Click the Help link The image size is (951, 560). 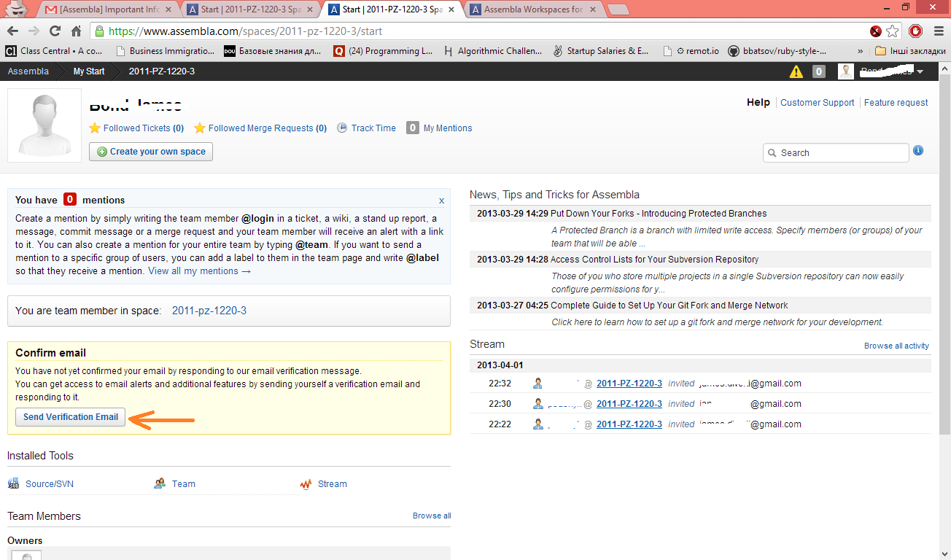click(x=758, y=103)
